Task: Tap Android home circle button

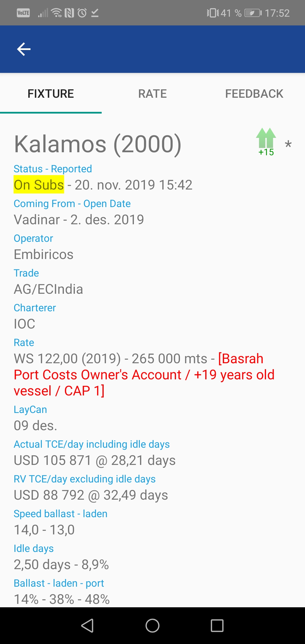Action: coord(152,625)
